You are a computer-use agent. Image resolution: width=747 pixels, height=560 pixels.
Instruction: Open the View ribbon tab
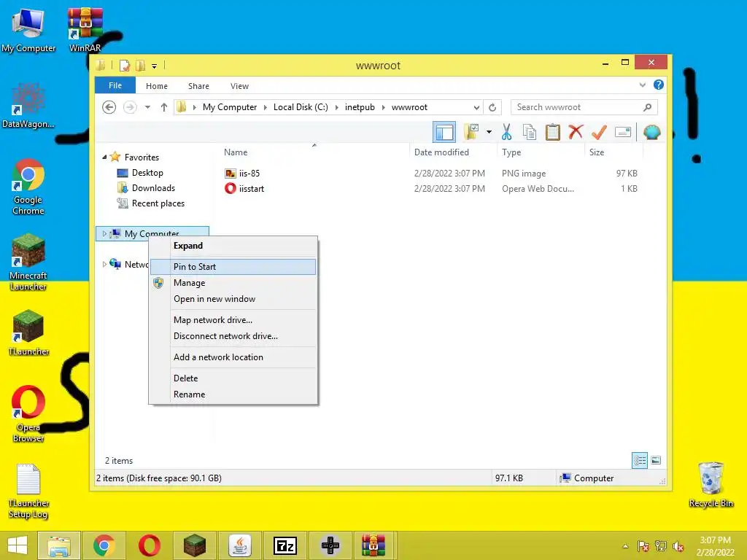pyautogui.click(x=239, y=86)
